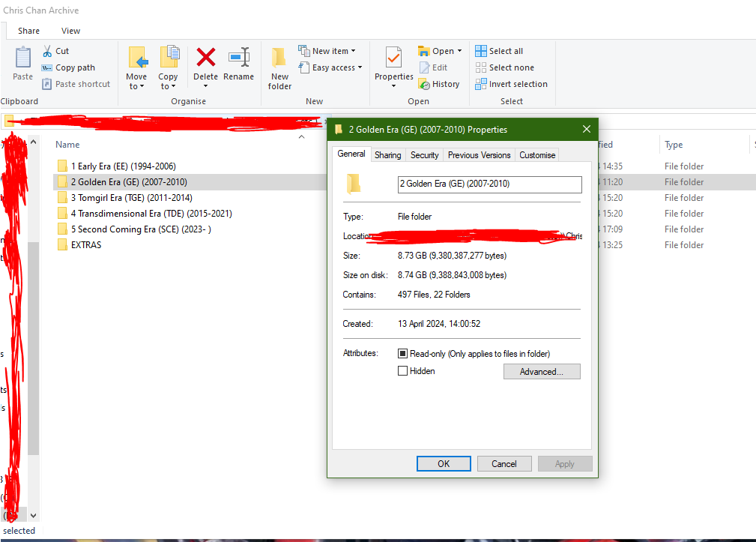Expand the Copy to dropdown arrow
Viewport: 756px width, 542px height.
[x=173, y=86]
